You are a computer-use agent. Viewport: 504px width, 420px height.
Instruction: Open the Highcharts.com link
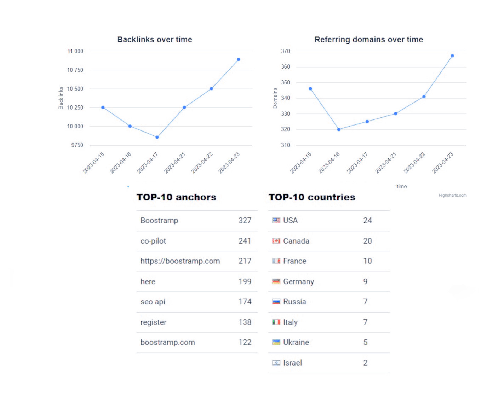[453, 195]
